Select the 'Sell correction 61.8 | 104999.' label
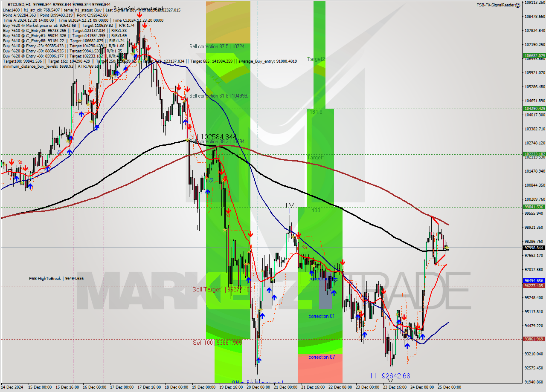Image resolution: width=546 pixels, height=392 pixels. coord(219,96)
